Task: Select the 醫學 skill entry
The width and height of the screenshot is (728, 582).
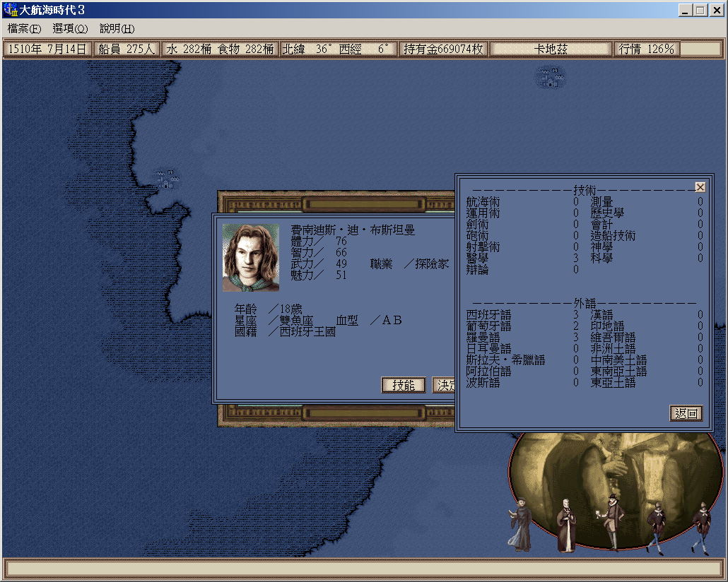Action: coord(478,258)
